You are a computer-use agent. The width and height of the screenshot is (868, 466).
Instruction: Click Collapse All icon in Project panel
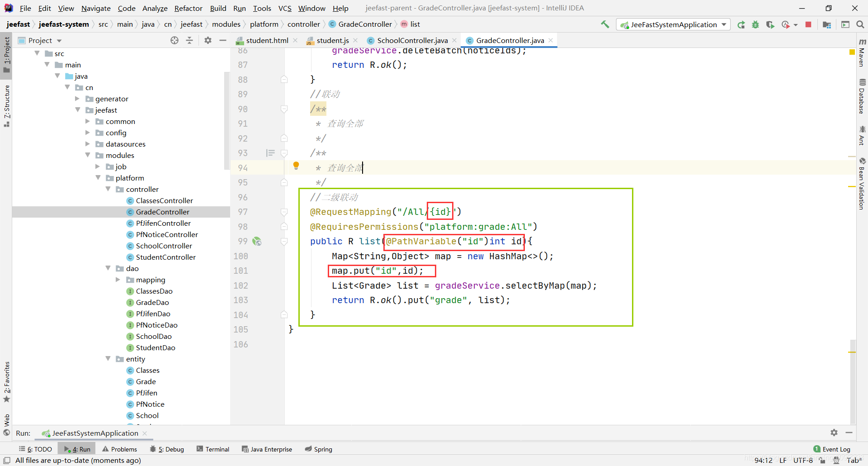(189, 40)
